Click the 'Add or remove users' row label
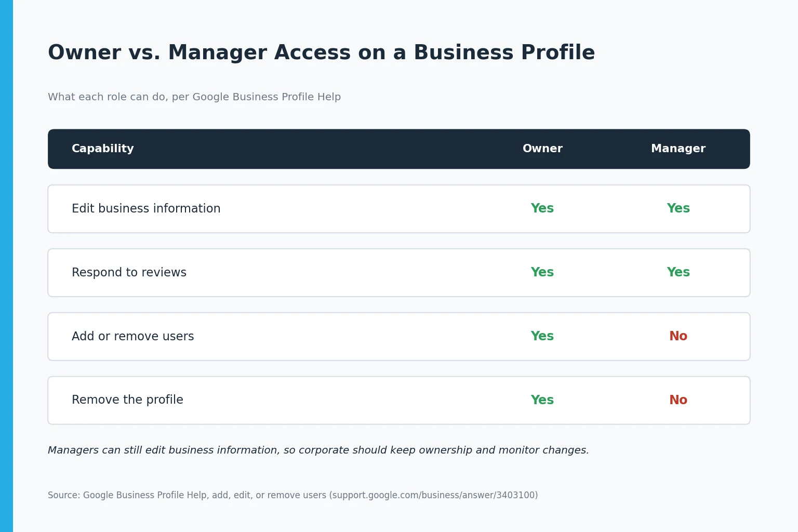The height and width of the screenshot is (532, 798). pos(132,336)
